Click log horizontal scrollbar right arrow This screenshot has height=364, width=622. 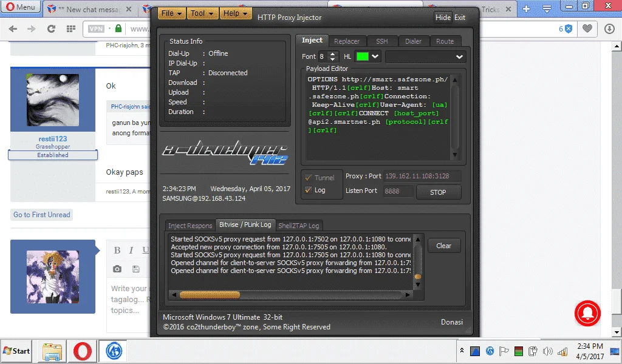(x=408, y=295)
